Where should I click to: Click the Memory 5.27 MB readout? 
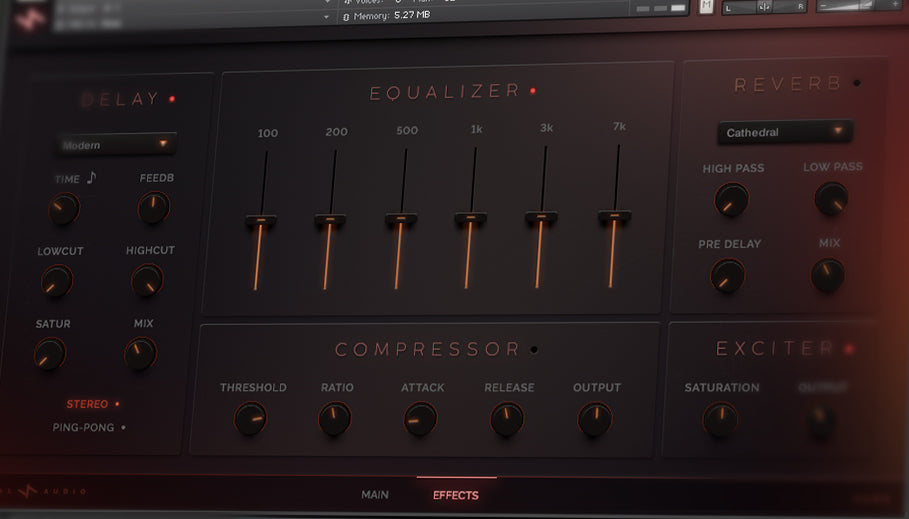tap(387, 15)
